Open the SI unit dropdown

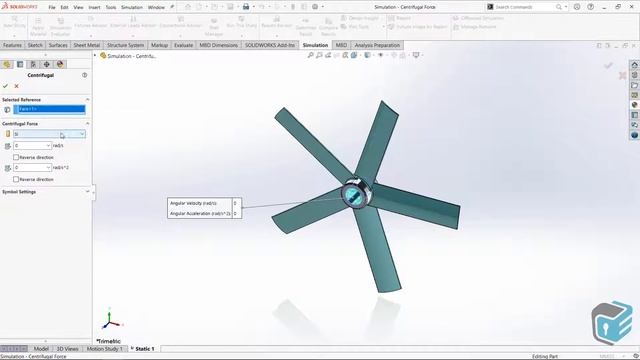click(x=82, y=134)
